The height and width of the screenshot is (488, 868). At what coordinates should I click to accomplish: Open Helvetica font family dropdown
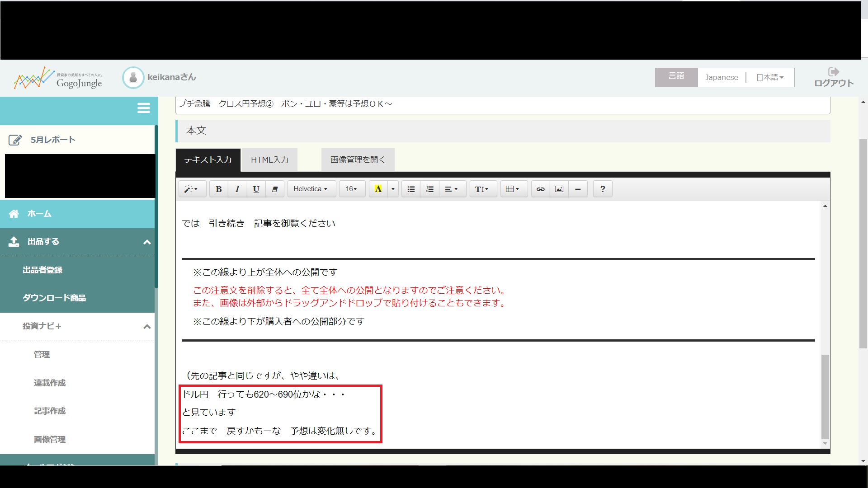311,189
